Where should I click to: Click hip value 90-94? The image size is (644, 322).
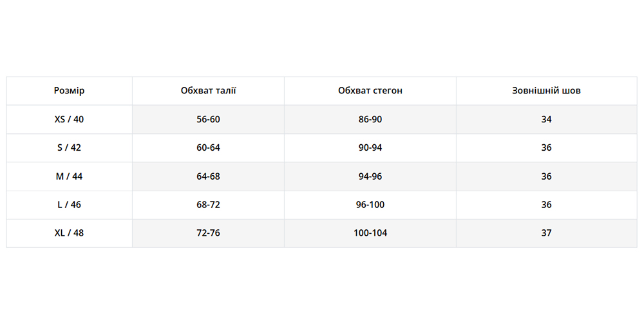pyautogui.click(x=370, y=147)
